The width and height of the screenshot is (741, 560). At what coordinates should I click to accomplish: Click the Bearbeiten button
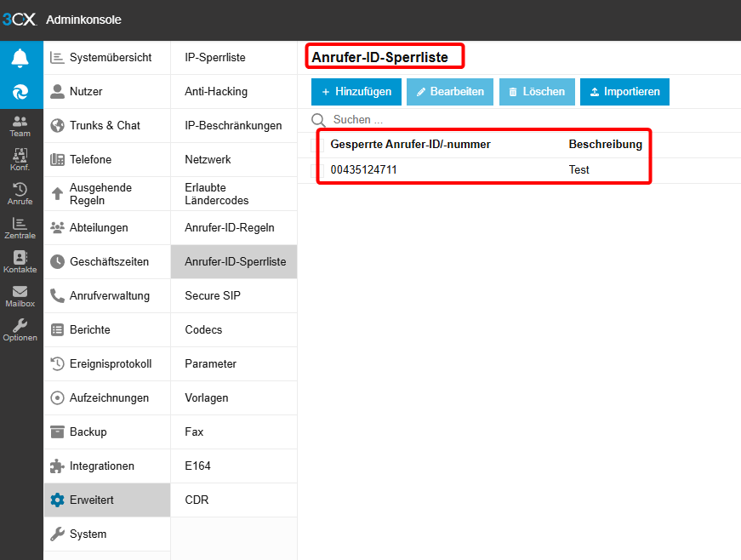click(449, 92)
